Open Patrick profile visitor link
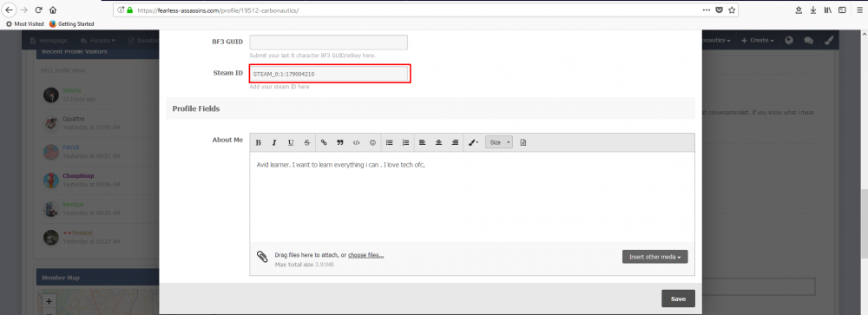 tap(71, 148)
